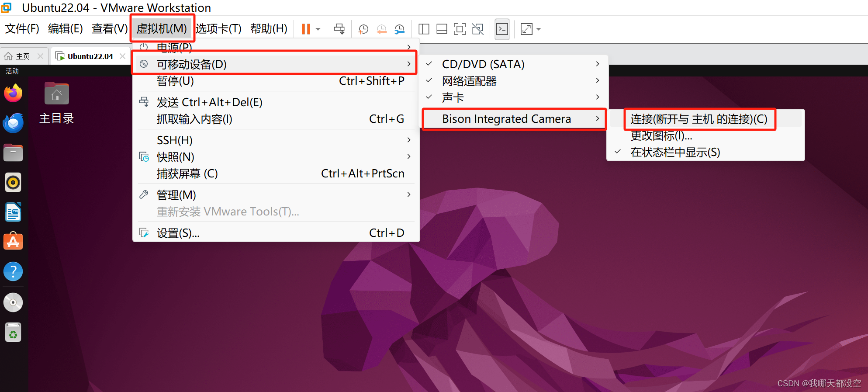The height and width of the screenshot is (392, 868).
Task: Toggle 在状态栏中显示(S) option
Action: pos(675,152)
